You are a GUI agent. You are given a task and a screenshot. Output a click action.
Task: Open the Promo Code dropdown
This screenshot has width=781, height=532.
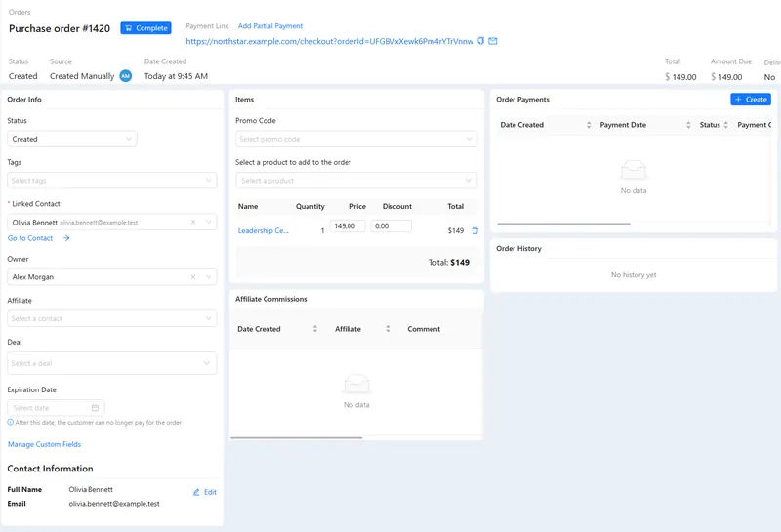point(356,139)
